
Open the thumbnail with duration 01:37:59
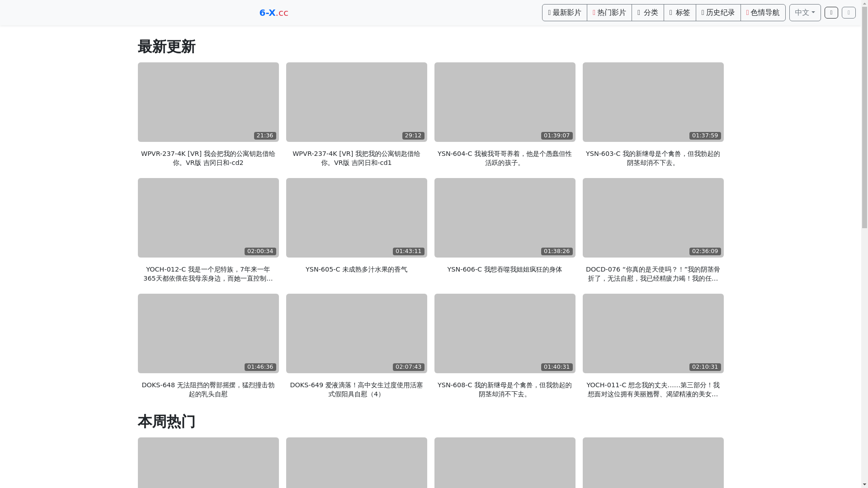[x=653, y=102]
